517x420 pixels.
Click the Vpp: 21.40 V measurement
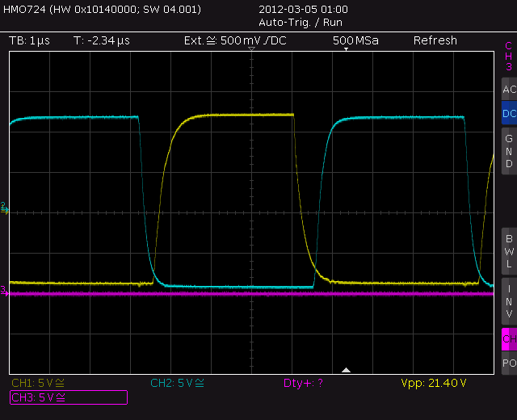coord(434,383)
